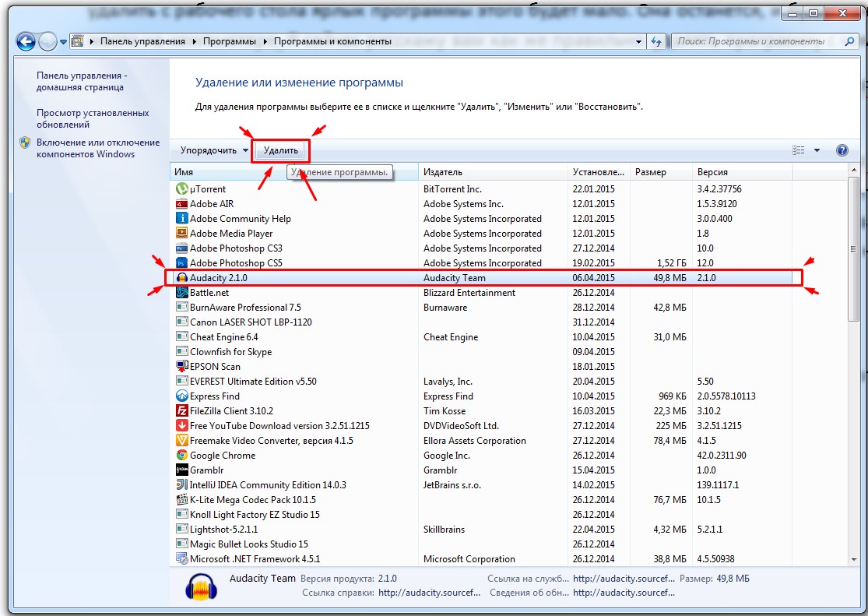868x616 pixels.
Task: Click the Adobe Media Player icon
Action: [x=181, y=233]
